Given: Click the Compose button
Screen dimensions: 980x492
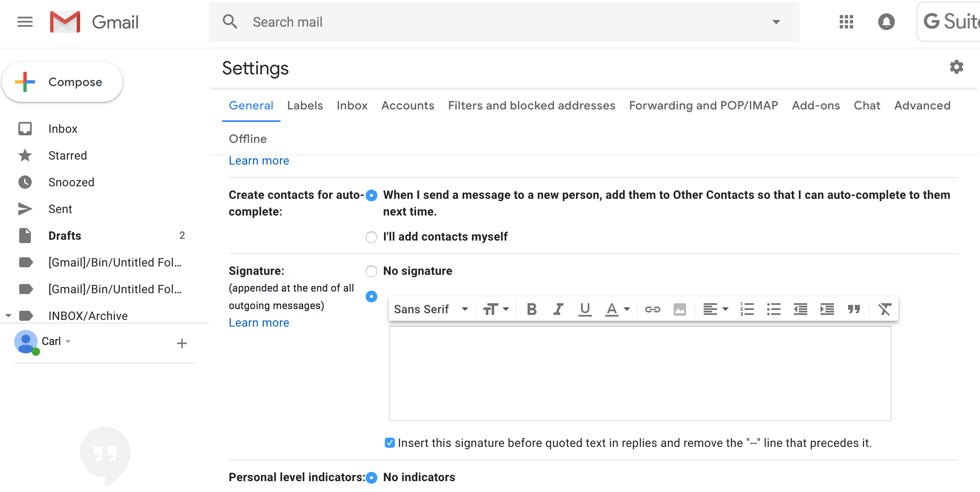Looking at the screenshot, I should [62, 82].
